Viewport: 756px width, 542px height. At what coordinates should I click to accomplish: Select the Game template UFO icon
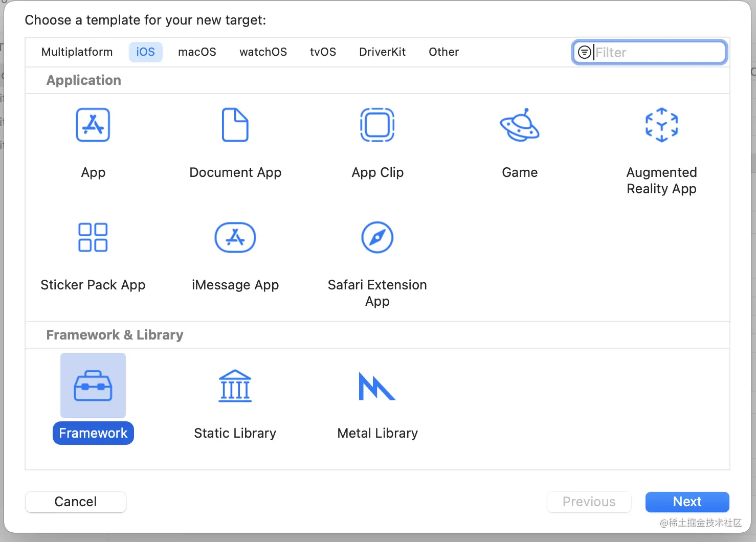(x=520, y=125)
